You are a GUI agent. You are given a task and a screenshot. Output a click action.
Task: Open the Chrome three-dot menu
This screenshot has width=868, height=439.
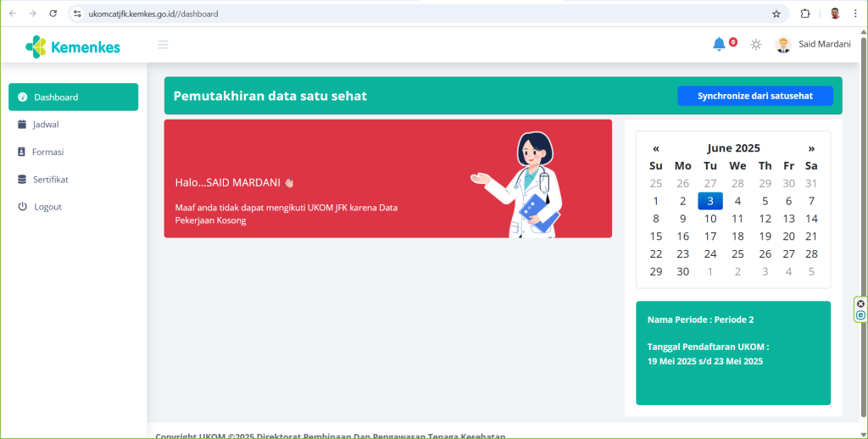pos(855,14)
